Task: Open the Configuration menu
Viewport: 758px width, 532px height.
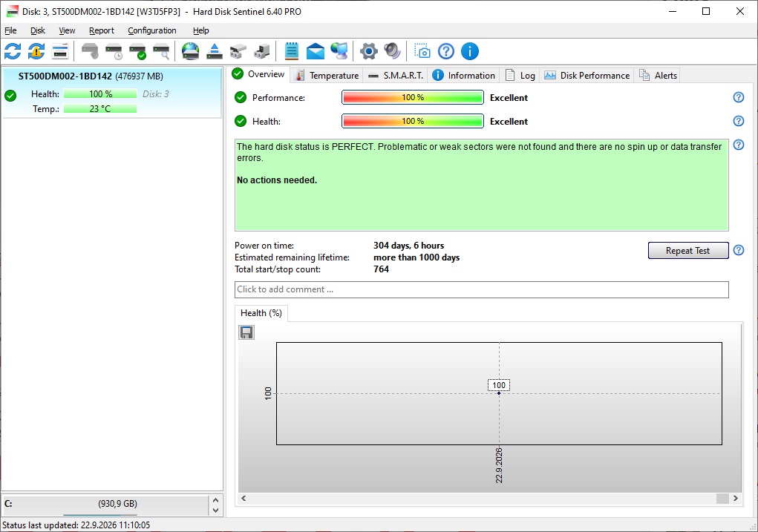Action: [151, 30]
